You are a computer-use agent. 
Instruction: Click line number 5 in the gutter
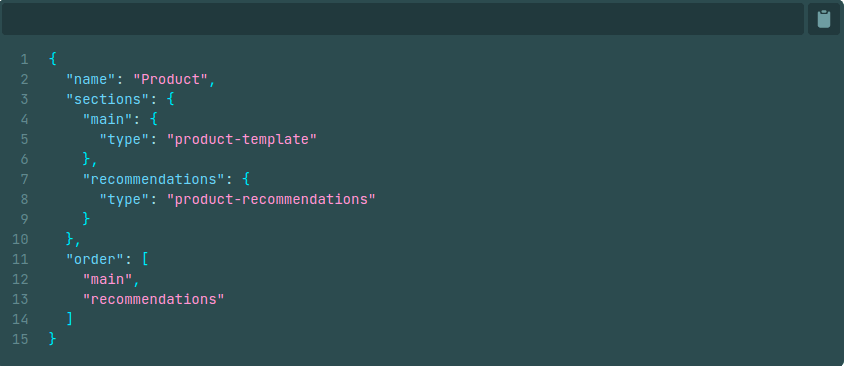(24, 140)
